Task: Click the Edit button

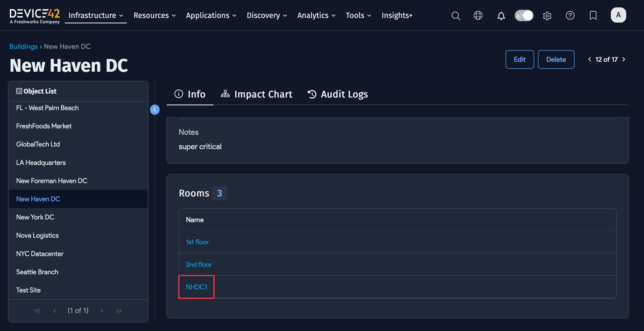Action: coord(520,60)
